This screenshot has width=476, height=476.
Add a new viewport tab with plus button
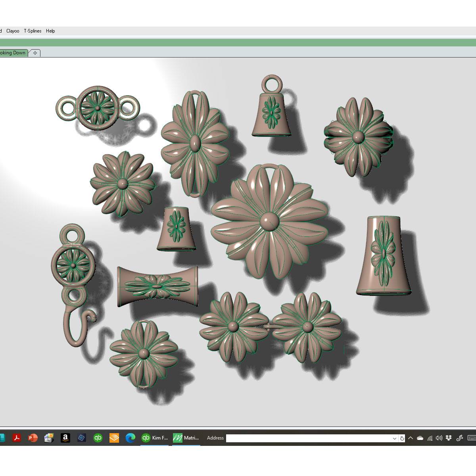click(x=35, y=53)
